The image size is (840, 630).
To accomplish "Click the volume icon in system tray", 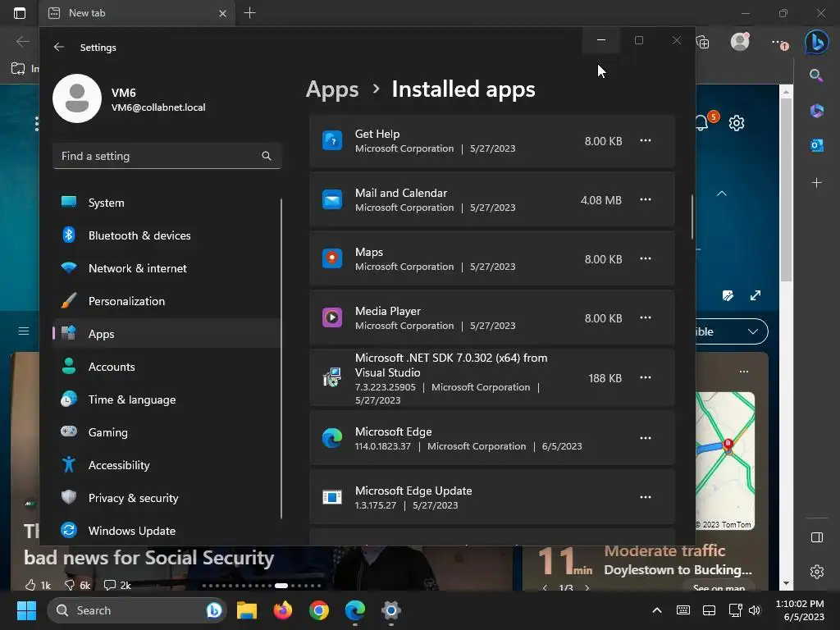I will [755, 610].
